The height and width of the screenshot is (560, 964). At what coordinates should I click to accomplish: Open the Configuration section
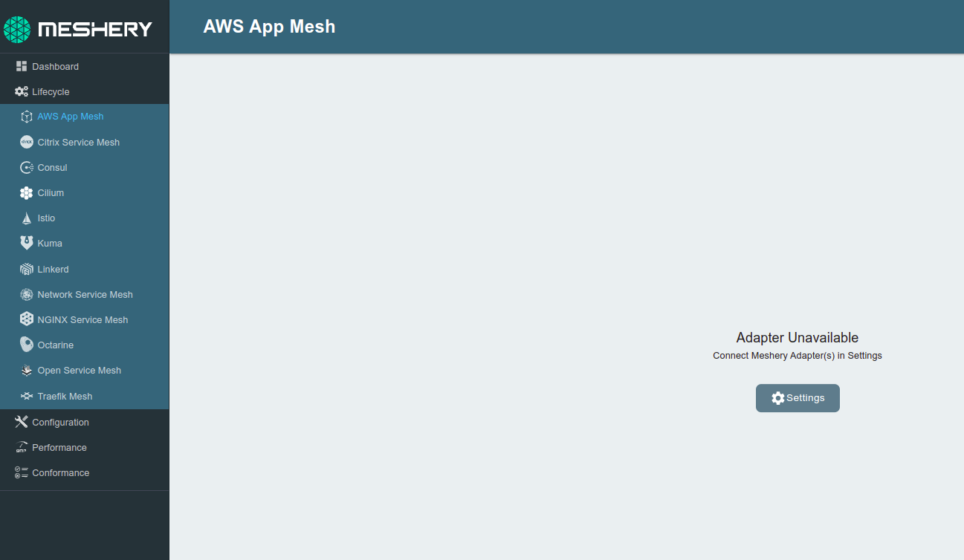[59, 422]
